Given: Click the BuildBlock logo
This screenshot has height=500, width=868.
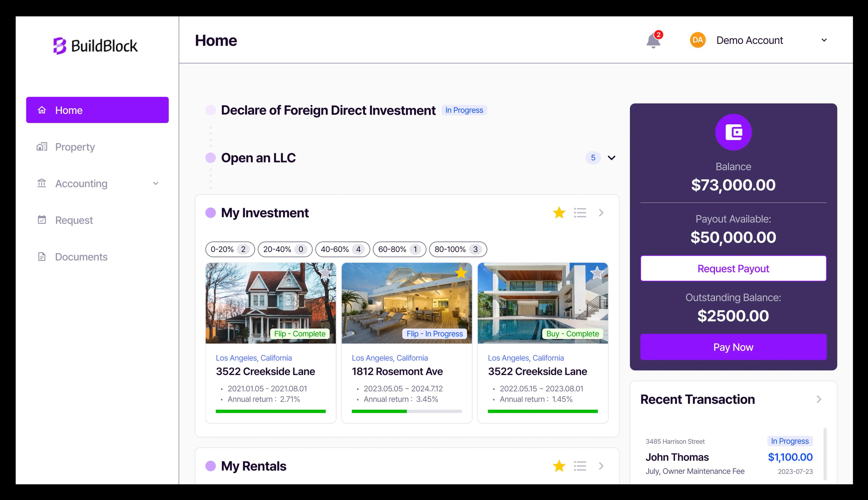Looking at the screenshot, I should click(x=95, y=46).
